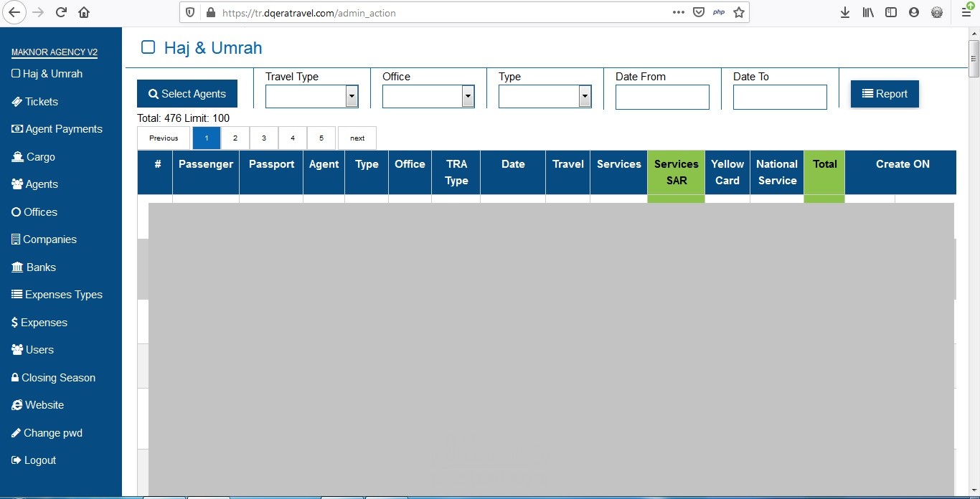Expand the Travel Type dropdown
Viewport: 980px width, 499px height.
pyautogui.click(x=312, y=96)
